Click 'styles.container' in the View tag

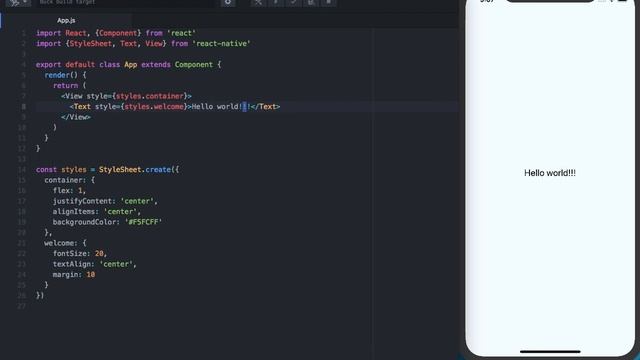click(150, 96)
